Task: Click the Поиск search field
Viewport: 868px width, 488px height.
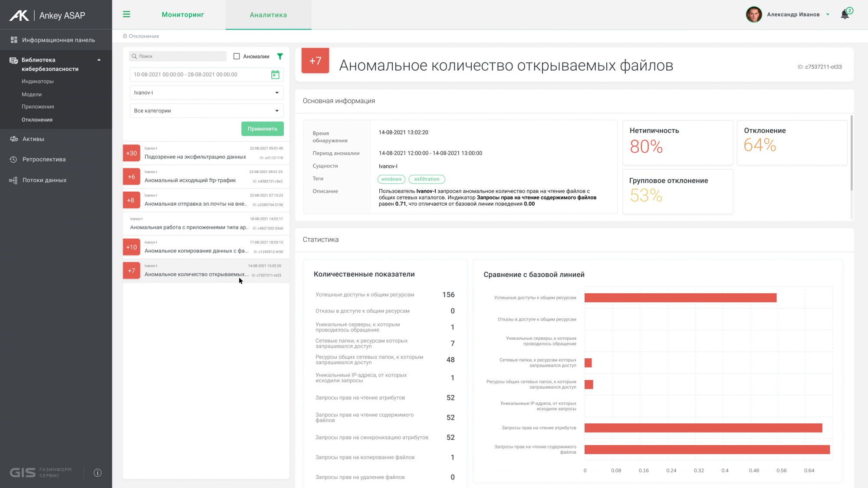Action: [x=178, y=56]
